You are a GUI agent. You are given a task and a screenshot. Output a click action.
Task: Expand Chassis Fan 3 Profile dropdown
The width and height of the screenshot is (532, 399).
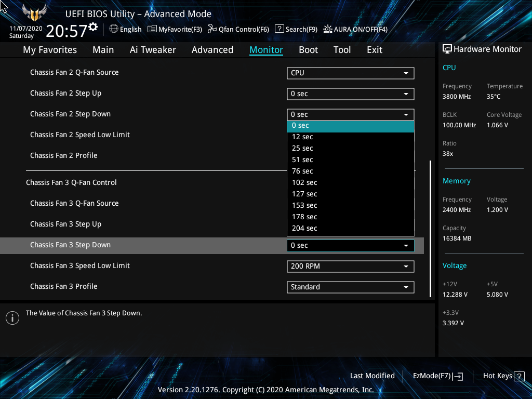pos(351,287)
